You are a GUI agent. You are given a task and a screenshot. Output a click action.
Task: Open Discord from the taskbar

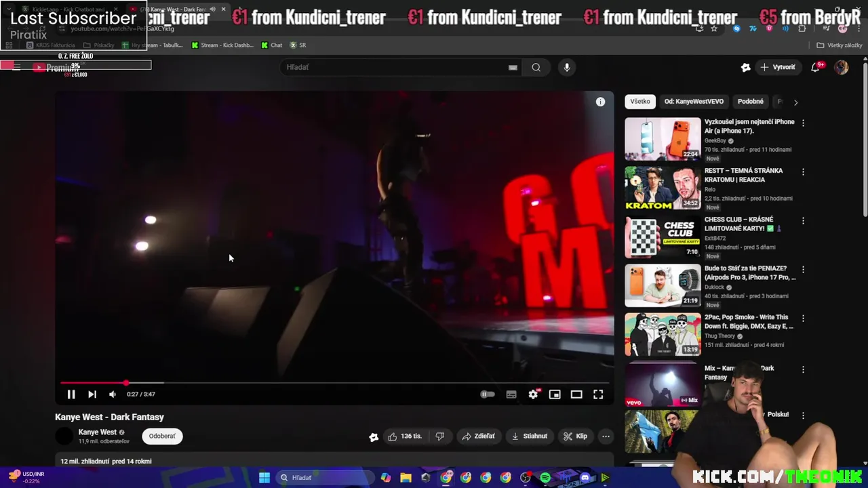pos(585,478)
